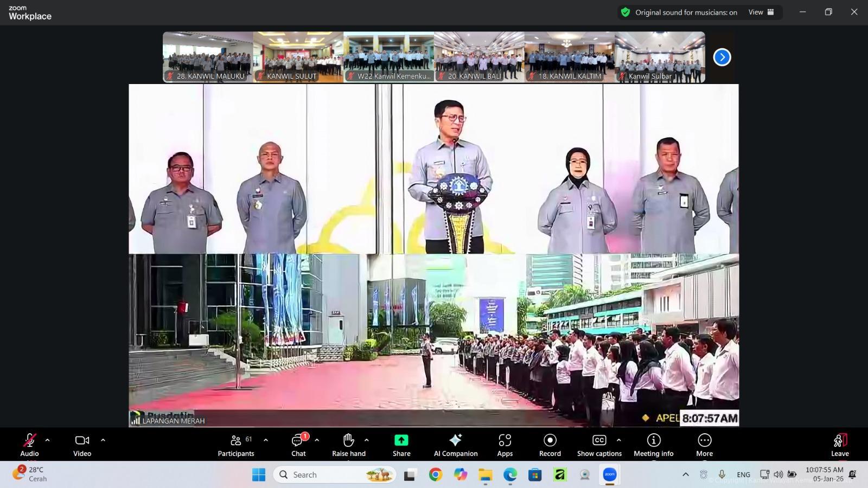Click Original sound for musicians indicator
Image resolution: width=868 pixels, height=488 pixels.
pyautogui.click(x=679, y=12)
